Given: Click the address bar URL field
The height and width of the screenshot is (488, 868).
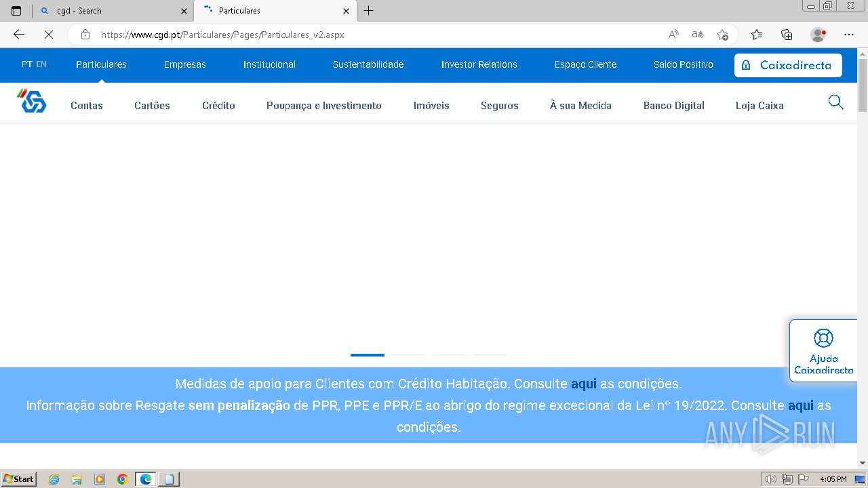Looking at the screenshot, I should (380, 35).
